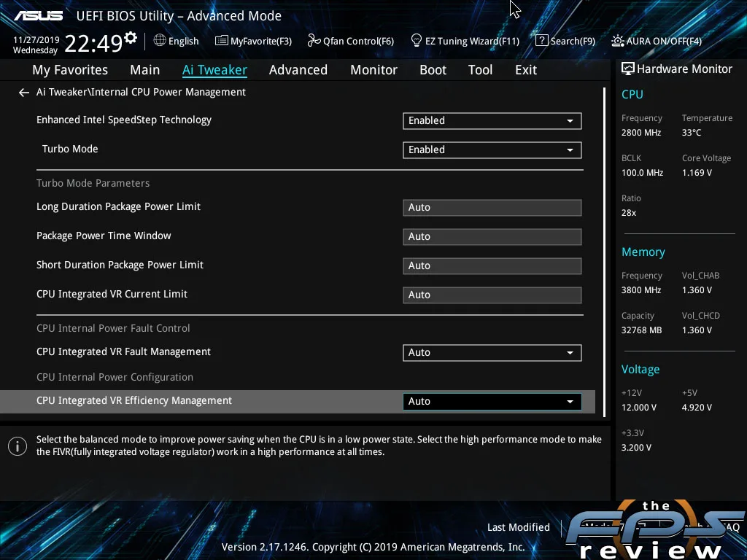This screenshot has width=747, height=560.
Task: Click +5V value 4.920 V
Action: tap(697, 408)
